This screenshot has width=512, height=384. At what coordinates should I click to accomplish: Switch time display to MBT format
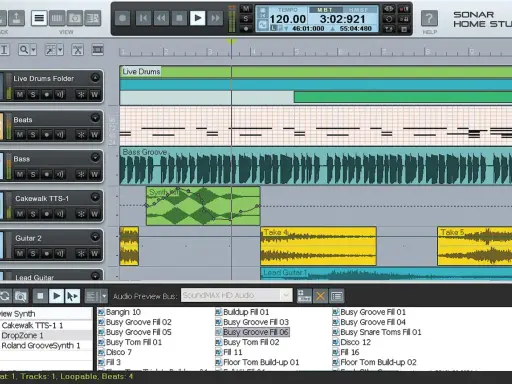pos(325,10)
